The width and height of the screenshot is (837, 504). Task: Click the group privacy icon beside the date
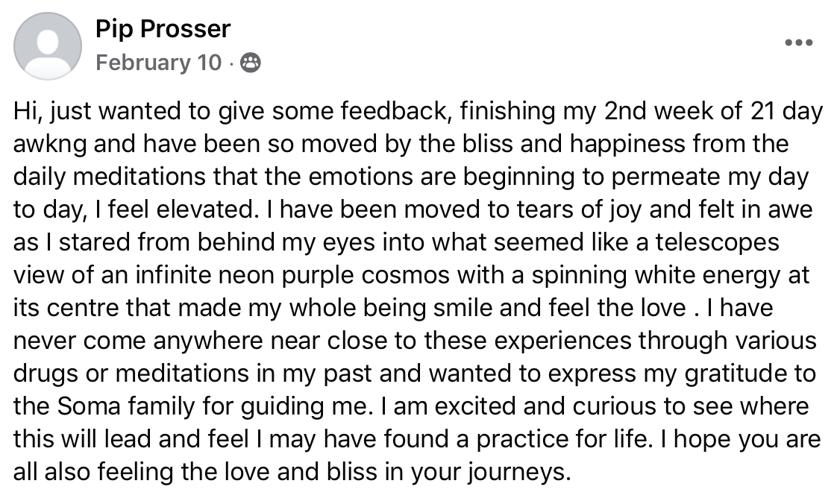(x=251, y=63)
